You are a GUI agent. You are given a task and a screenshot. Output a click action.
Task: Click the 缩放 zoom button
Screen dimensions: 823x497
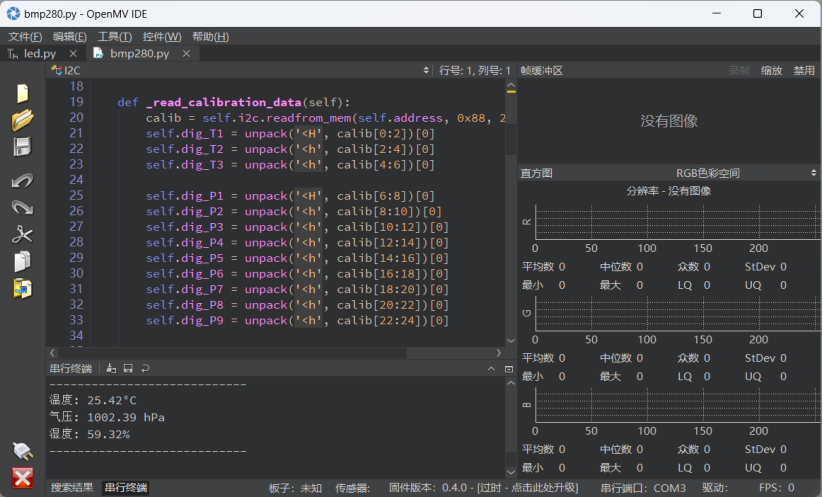(772, 70)
